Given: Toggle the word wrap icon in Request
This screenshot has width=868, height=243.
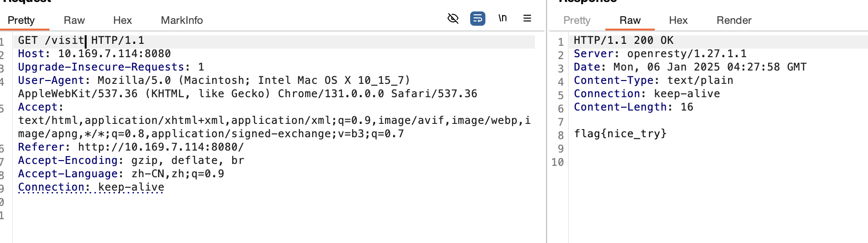Looking at the screenshot, I should [478, 19].
